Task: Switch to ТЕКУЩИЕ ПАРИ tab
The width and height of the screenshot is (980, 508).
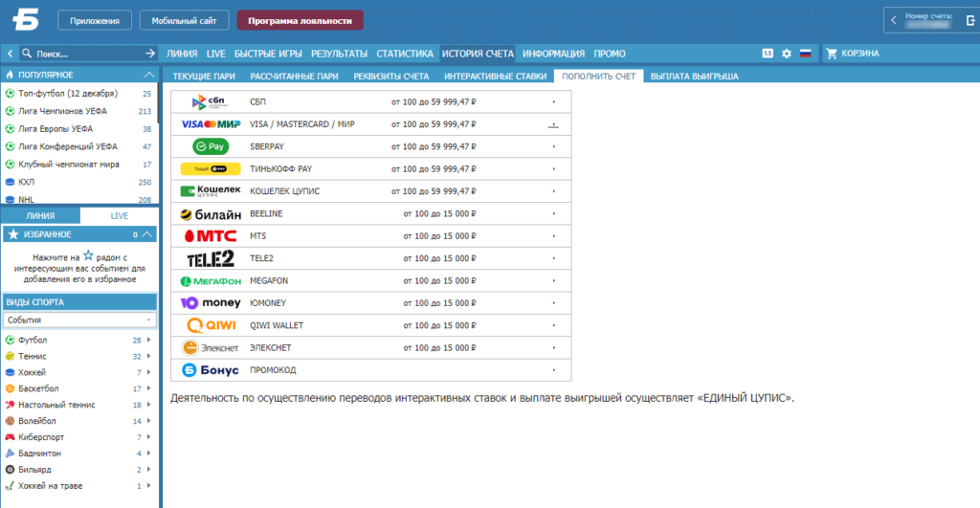Action: click(204, 77)
